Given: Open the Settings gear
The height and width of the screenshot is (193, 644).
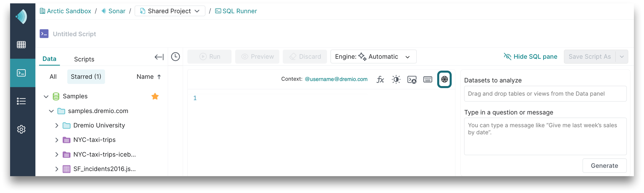Looking at the screenshot, I should click(21, 129).
